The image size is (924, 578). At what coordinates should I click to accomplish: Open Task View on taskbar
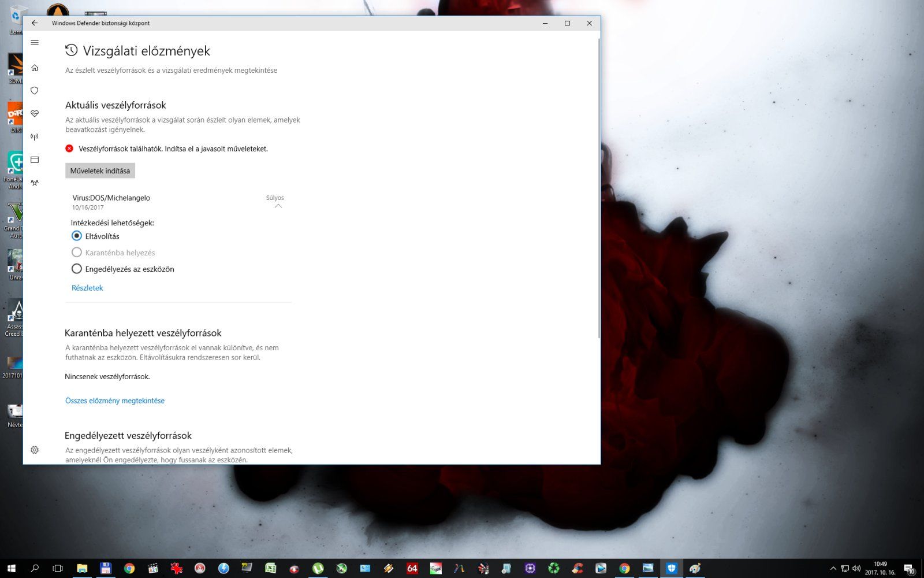pos(58,568)
